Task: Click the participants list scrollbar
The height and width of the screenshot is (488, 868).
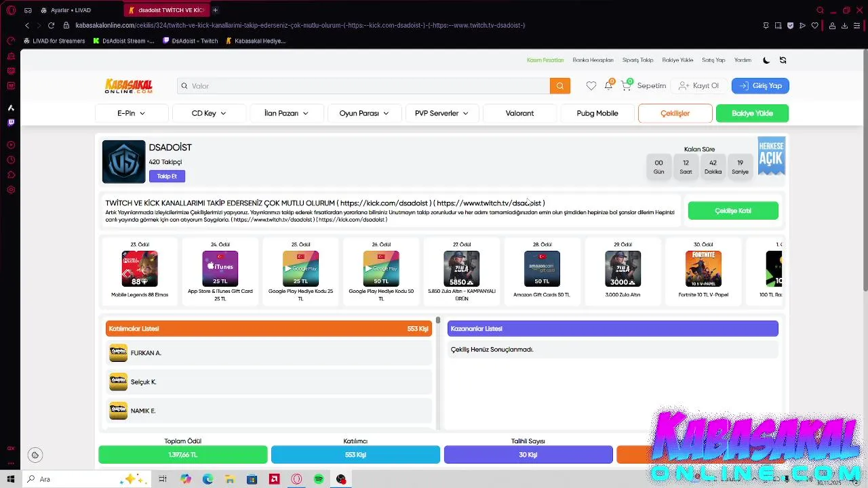Action: point(438,373)
